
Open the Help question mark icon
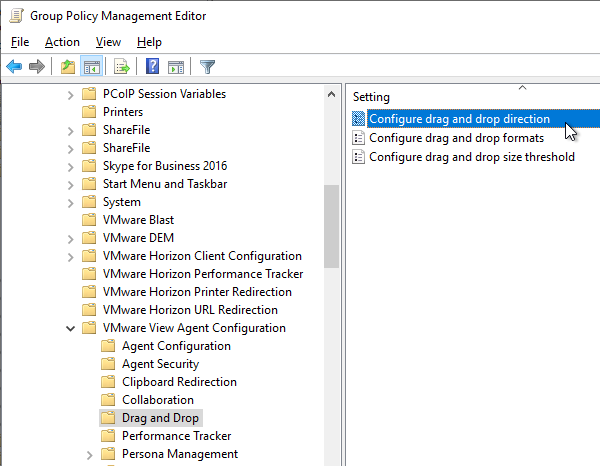[153, 67]
